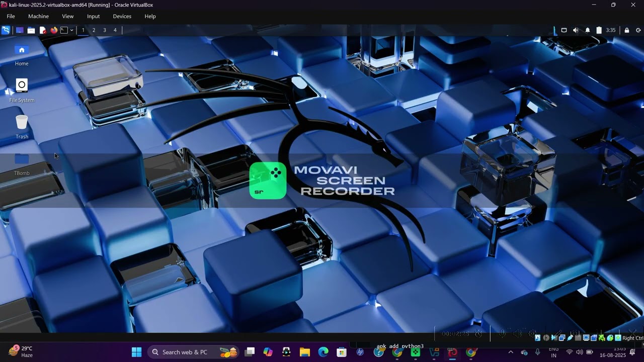Select the Trash desktop icon
The image size is (644, 362).
pos(22,127)
